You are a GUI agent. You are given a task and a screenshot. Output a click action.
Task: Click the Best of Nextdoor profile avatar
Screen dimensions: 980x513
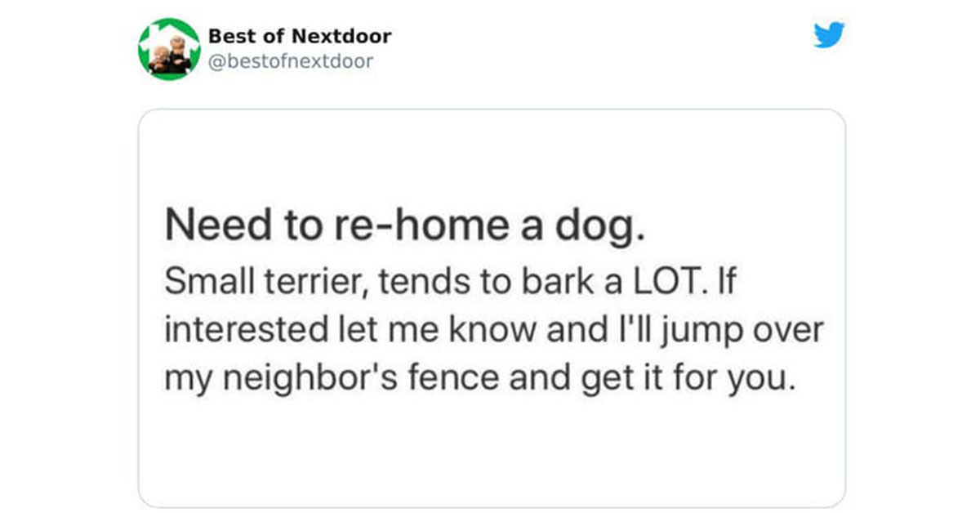click(169, 49)
